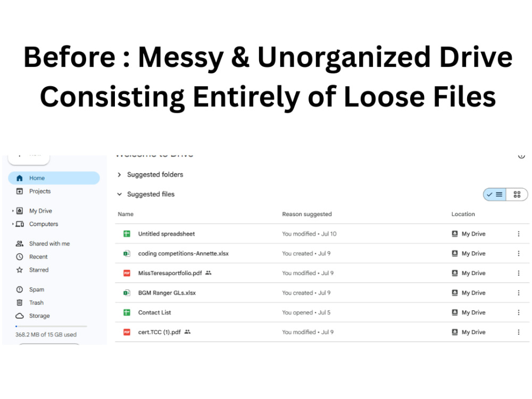The width and height of the screenshot is (532, 399).
Task: Click the Computers devices icon
Action: pos(20,224)
